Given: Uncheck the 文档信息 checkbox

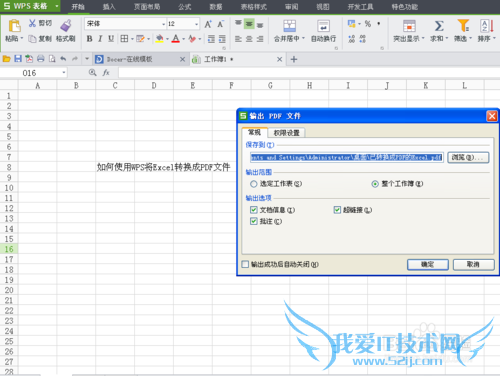Looking at the screenshot, I should pyautogui.click(x=254, y=210).
